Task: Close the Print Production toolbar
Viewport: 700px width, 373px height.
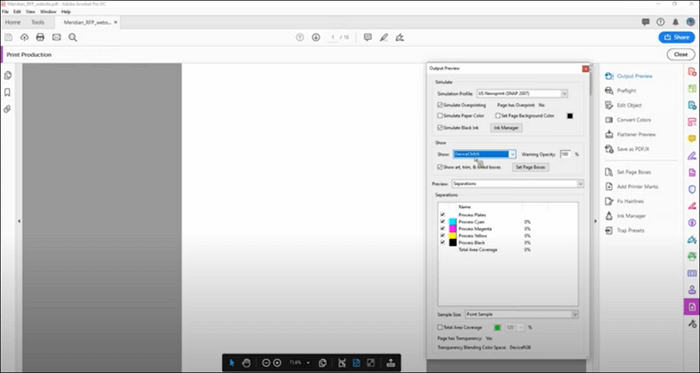Action: tap(681, 54)
